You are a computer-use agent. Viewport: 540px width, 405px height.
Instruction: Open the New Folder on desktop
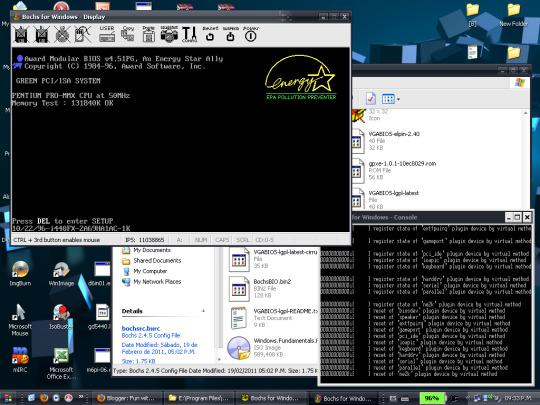pos(513,15)
